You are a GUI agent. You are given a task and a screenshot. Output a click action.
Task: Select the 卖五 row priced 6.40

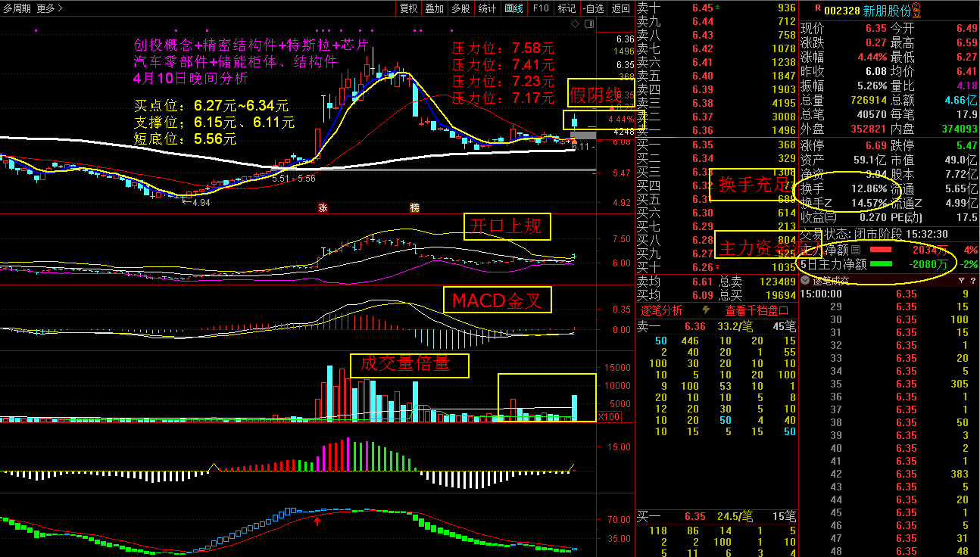tap(716, 76)
